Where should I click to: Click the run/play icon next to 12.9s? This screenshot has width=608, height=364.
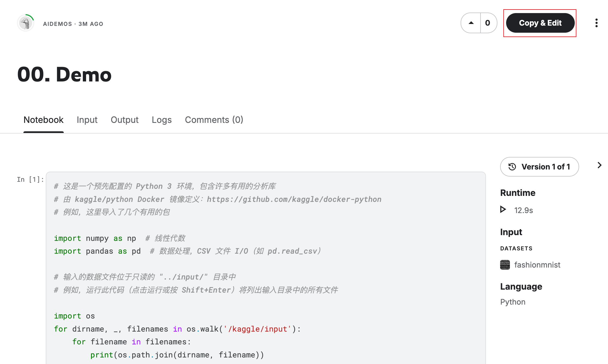point(503,210)
